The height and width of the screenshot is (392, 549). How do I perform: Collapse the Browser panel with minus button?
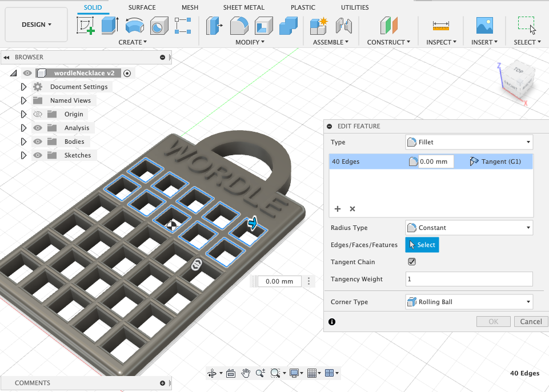[x=162, y=57]
